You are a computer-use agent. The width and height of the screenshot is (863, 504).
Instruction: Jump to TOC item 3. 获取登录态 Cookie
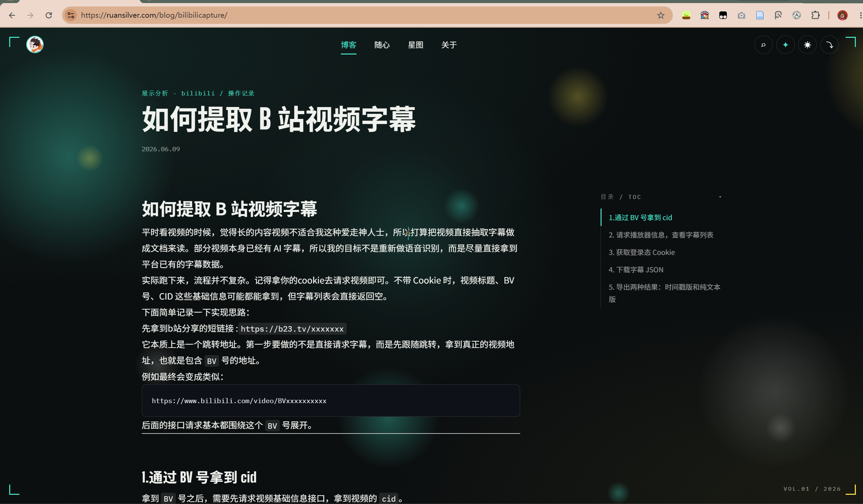coord(641,253)
